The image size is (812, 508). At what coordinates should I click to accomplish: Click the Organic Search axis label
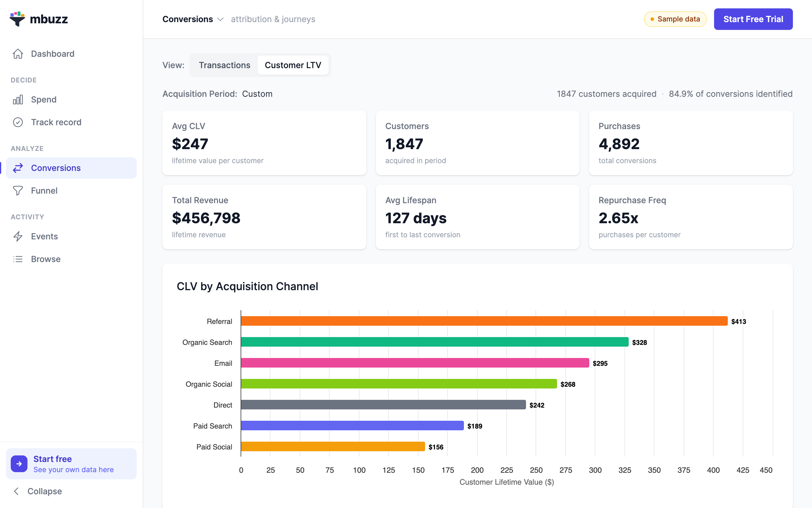pyautogui.click(x=207, y=342)
